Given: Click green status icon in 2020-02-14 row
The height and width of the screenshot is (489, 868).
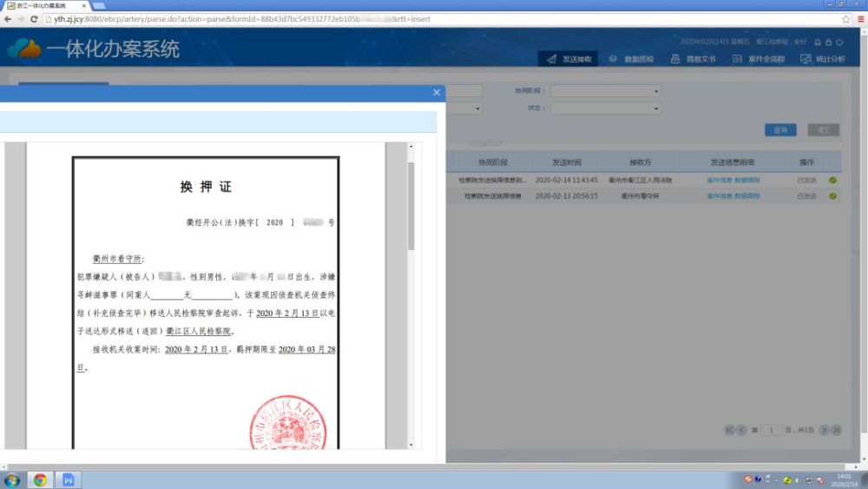Looking at the screenshot, I should 832,181.
